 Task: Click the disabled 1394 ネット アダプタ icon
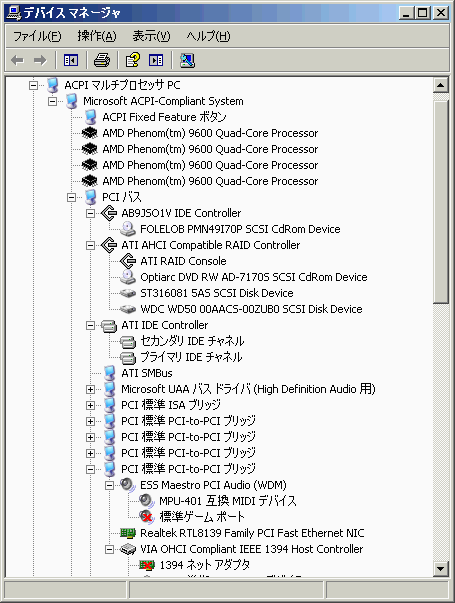(x=147, y=565)
